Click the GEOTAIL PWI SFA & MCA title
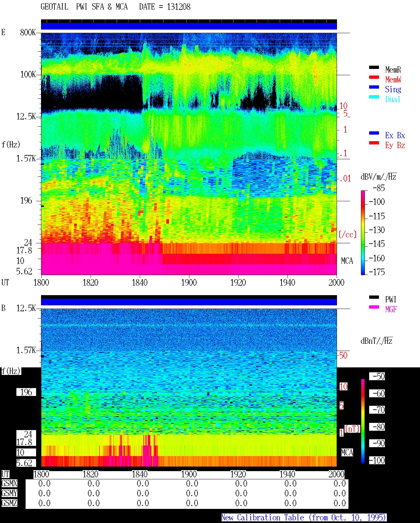Viewport: 420px width, 523px height. 84,7
